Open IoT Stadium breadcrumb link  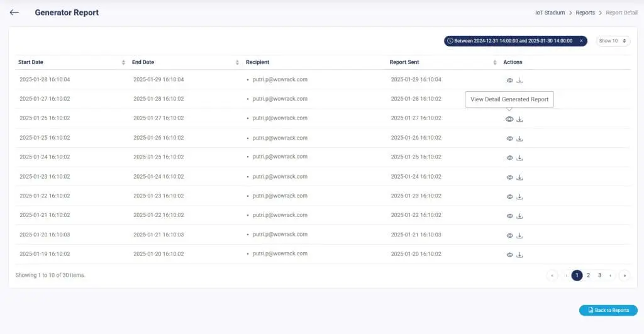[551, 13]
